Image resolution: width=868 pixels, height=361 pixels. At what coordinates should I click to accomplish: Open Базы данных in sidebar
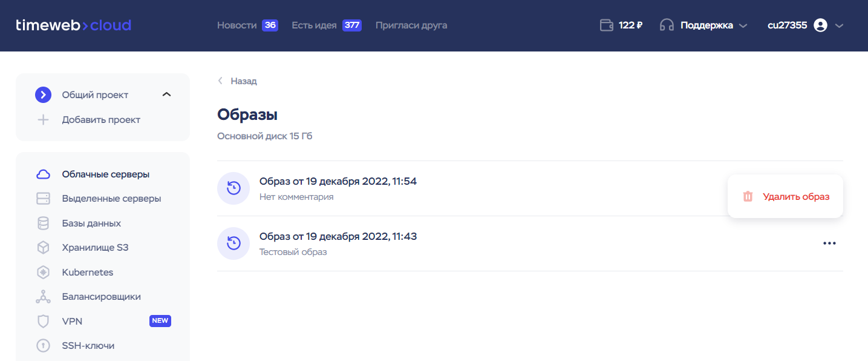pos(91,224)
